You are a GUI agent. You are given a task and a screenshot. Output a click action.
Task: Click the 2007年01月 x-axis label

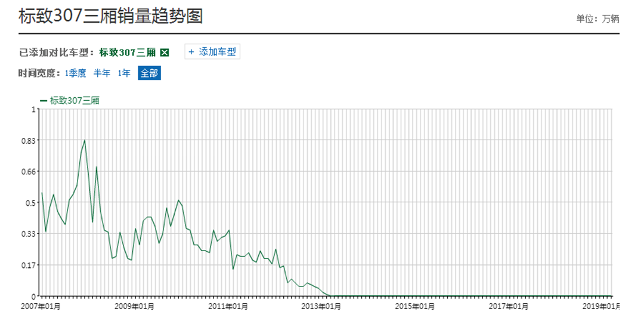pyautogui.click(x=42, y=306)
